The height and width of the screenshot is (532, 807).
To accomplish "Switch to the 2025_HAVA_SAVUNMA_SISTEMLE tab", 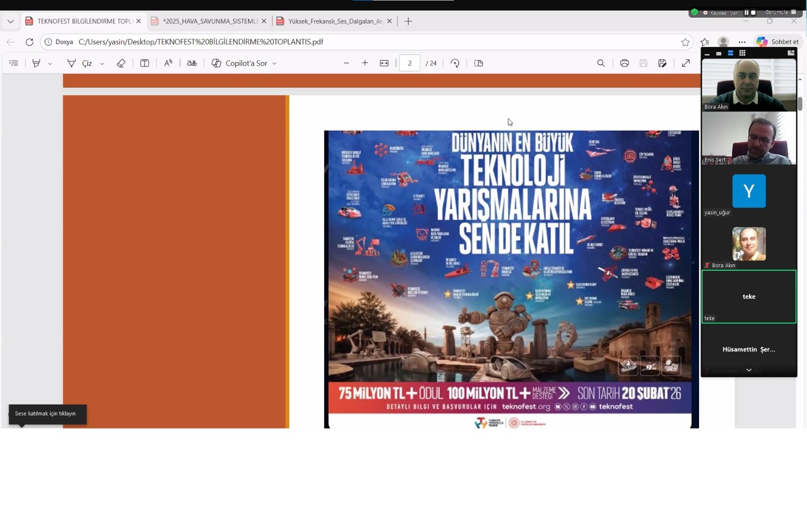I will pos(210,21).
